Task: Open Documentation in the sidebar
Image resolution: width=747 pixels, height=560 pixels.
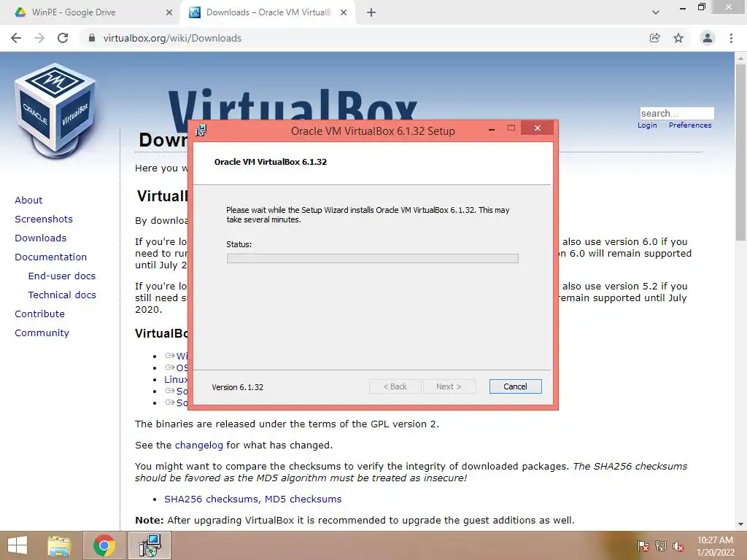Action: [51, 257]
